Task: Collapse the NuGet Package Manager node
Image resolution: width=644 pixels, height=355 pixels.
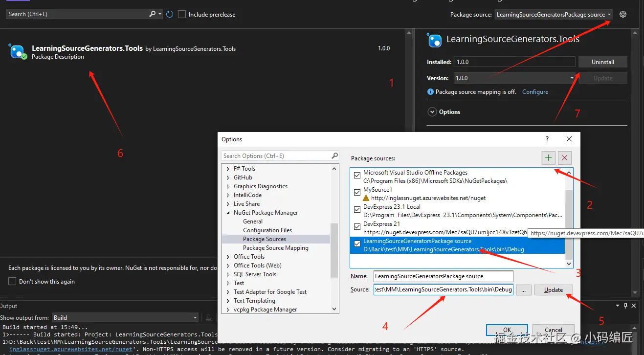Action: tap(228, 213)
